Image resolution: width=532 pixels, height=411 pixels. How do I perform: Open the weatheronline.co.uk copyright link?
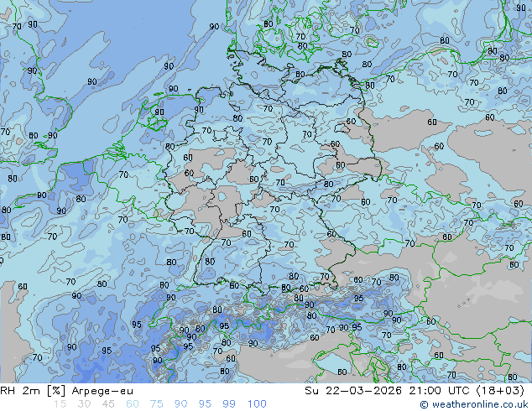coord(474,404)
